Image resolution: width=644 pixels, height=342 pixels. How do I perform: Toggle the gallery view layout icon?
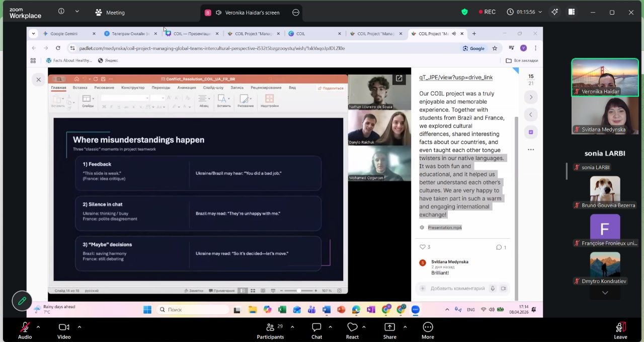572,12
